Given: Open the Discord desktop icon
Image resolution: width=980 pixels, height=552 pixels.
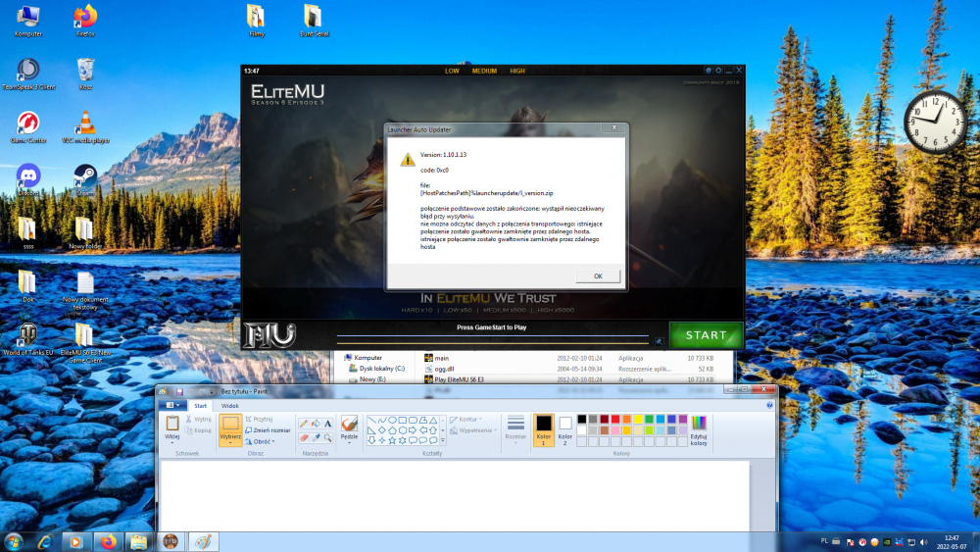Looking at the screenshot, I should coord(28,180).
